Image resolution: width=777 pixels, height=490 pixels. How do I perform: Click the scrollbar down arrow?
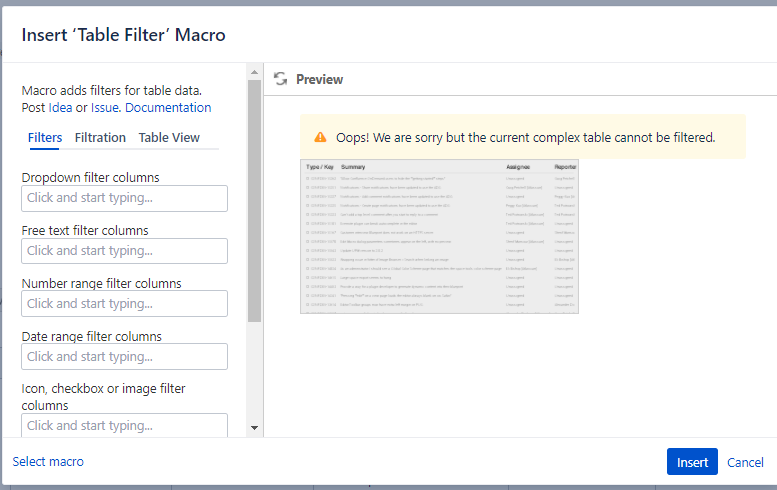254,428
